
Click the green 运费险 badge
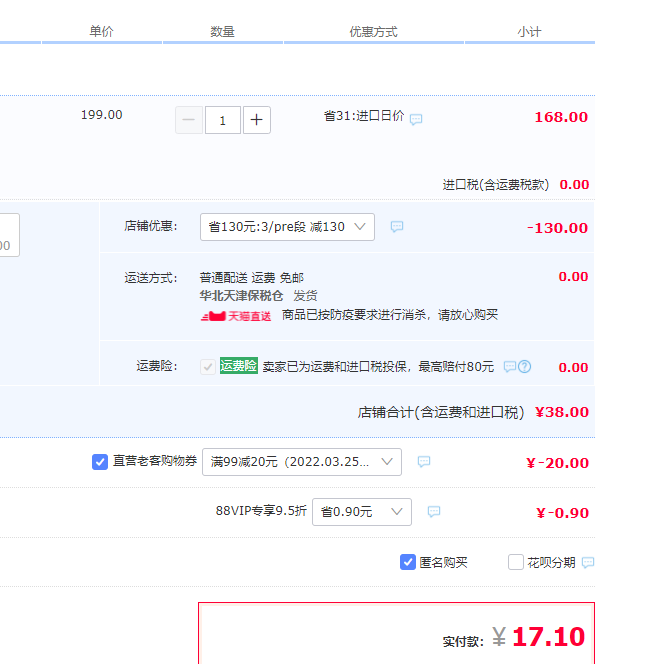coord(238,366)
